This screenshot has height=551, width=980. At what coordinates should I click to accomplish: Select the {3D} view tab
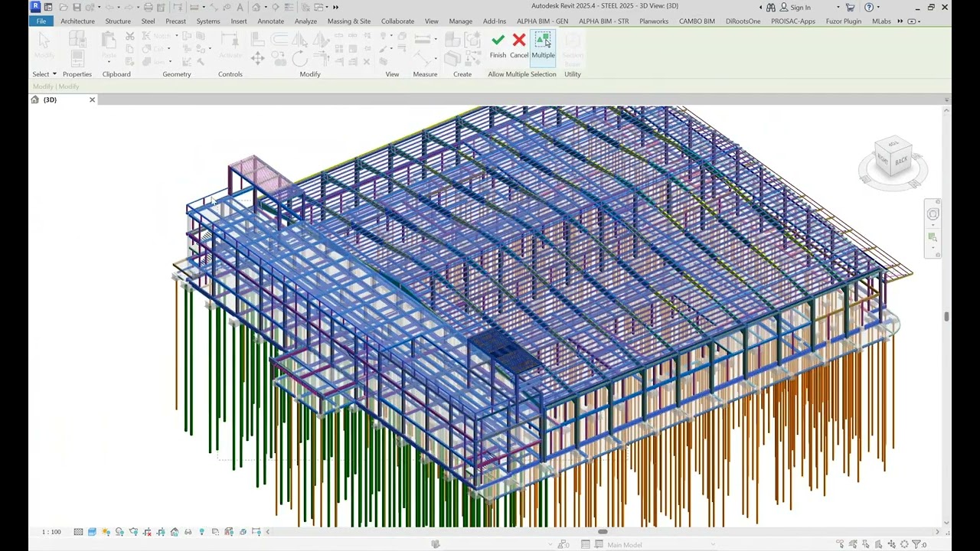(50, 99)
